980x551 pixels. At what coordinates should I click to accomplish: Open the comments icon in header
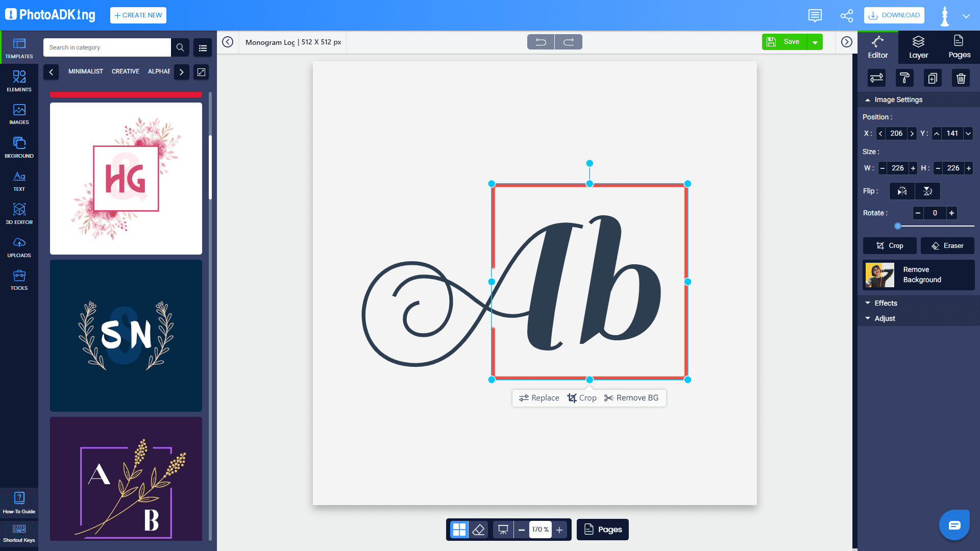click(815, 15)
